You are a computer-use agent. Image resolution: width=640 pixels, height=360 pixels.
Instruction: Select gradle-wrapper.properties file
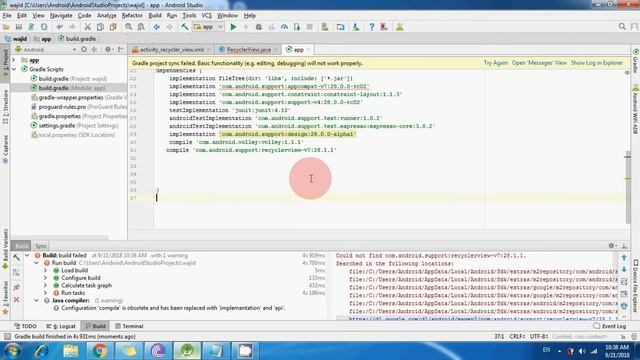79,98
